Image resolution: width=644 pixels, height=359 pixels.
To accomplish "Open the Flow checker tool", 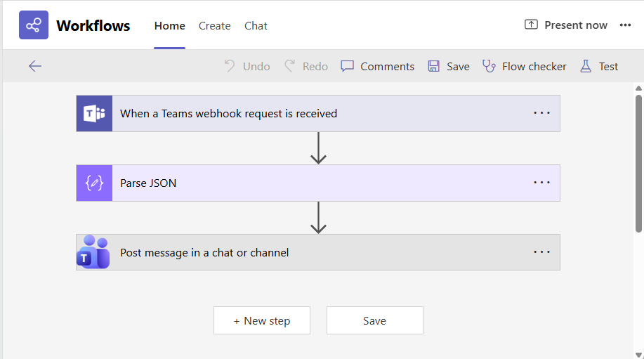I will pos(525,66).
